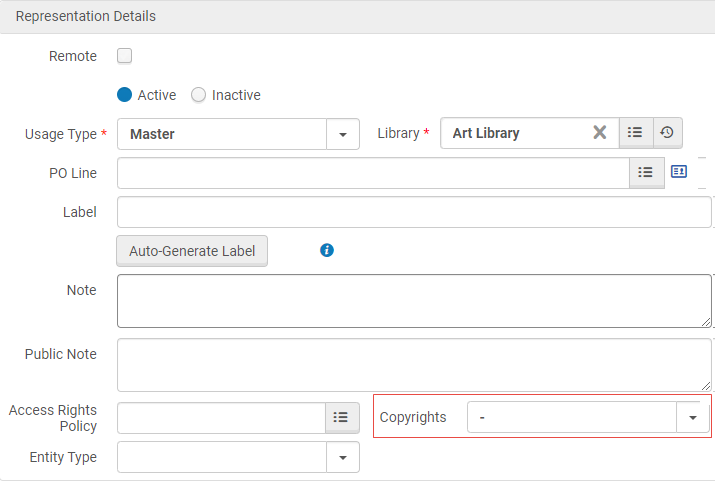The image size is (715, 481).
Task: Click the PO Line details card icon
Action: 679,172
